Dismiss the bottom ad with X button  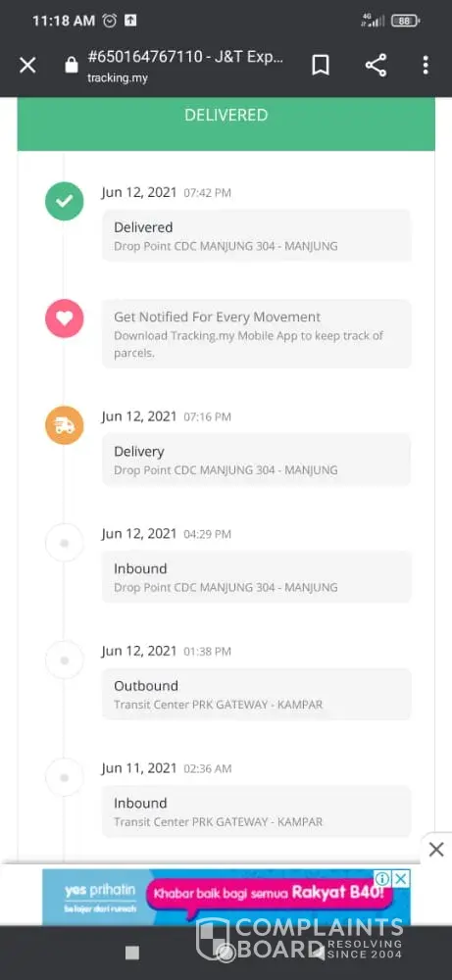436,850
